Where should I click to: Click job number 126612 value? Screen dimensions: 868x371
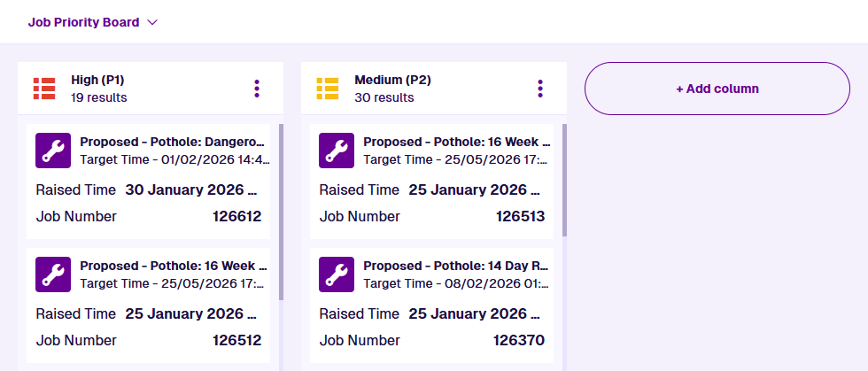pyautogui.click(x=236, y=216)
